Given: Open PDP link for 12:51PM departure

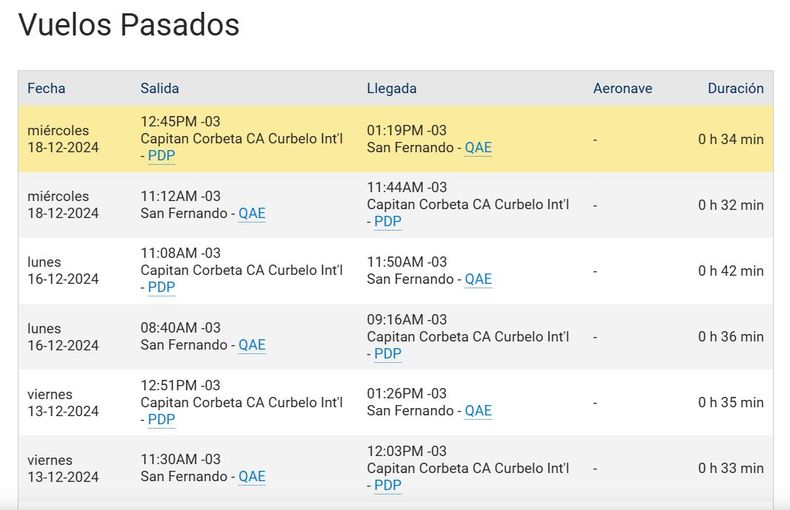Looking at the screenshot, I should [x=161, y=420].
